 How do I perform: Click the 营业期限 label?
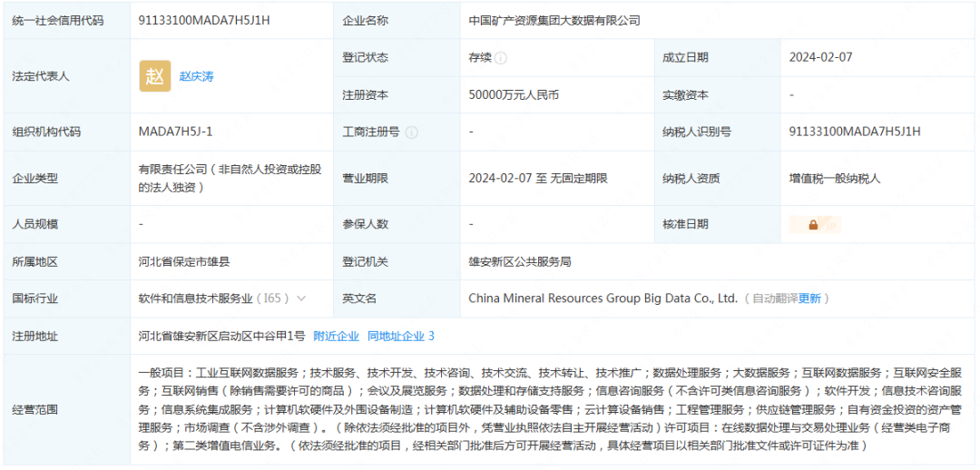point(366,179)
